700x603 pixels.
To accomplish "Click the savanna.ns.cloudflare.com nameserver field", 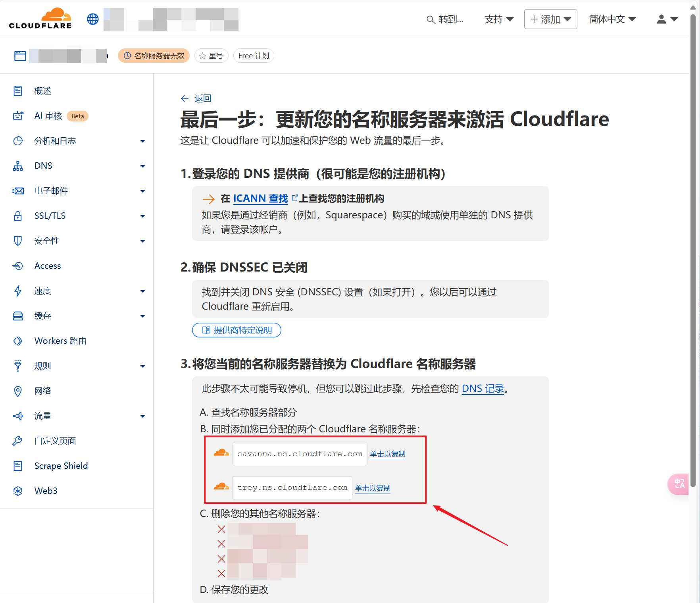I will coord(300,454).
